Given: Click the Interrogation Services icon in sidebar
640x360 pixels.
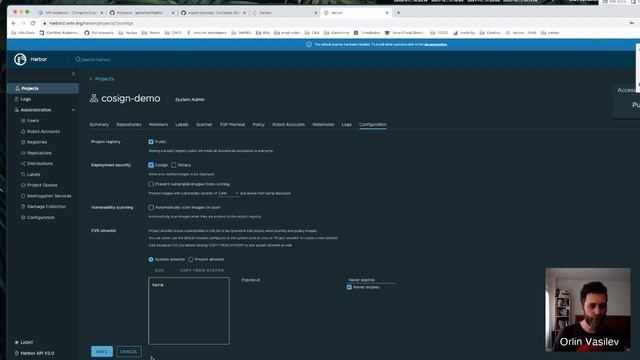Looking at the screenshot, I should pos(23,196).
